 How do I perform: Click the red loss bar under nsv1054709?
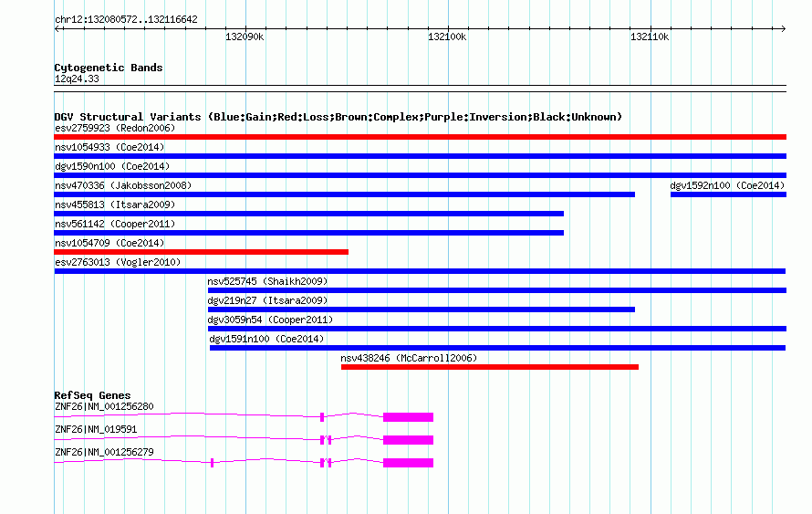click(x=201, y=252)
